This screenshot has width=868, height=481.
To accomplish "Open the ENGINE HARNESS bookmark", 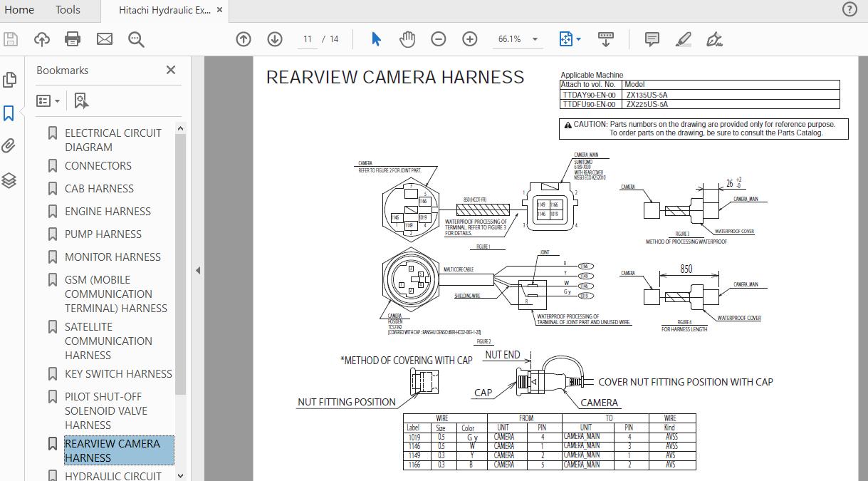I will click(x=108, y=211).
